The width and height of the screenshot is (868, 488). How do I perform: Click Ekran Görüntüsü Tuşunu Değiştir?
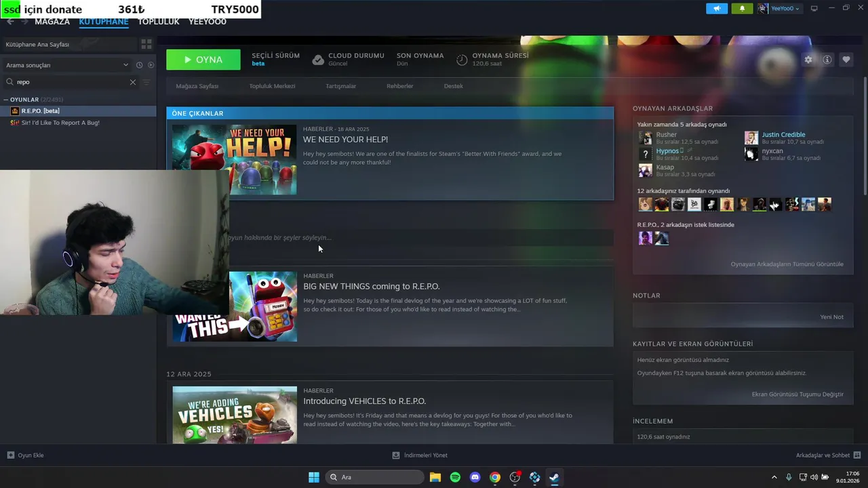click(x=798, y=394)
